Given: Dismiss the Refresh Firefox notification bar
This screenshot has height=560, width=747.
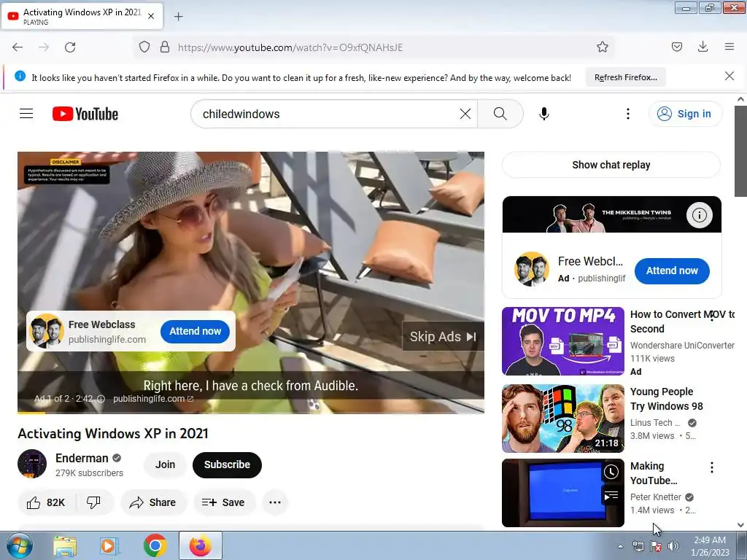Looking at the screenshot, I should 729,76.
